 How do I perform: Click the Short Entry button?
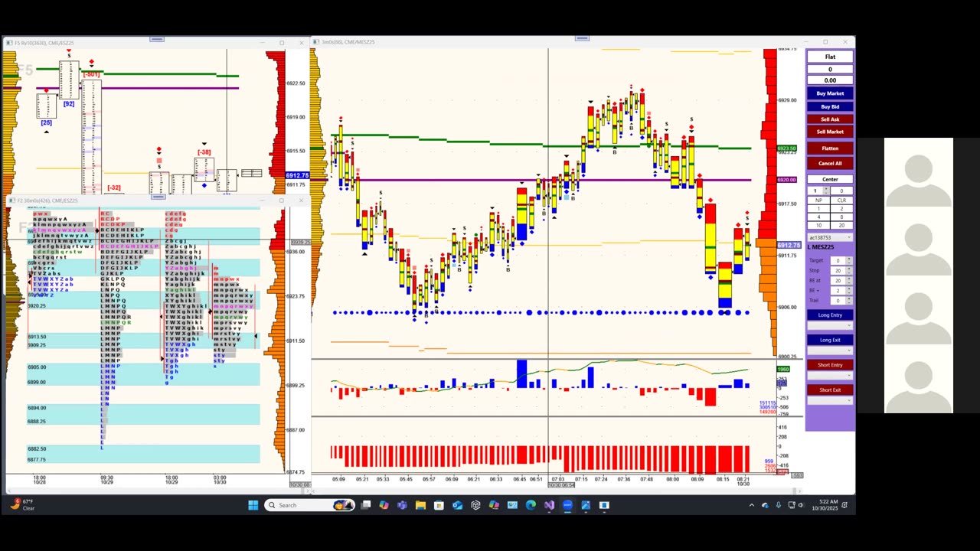830,365
